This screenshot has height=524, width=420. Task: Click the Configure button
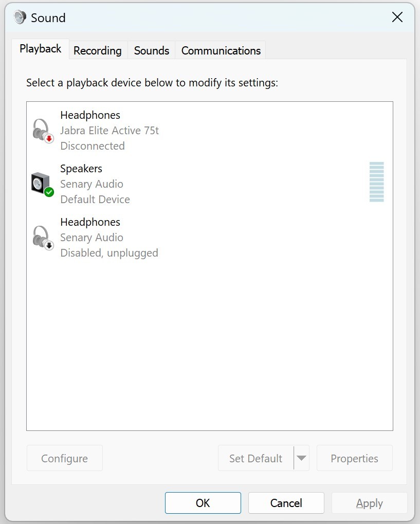click(64, 458)
